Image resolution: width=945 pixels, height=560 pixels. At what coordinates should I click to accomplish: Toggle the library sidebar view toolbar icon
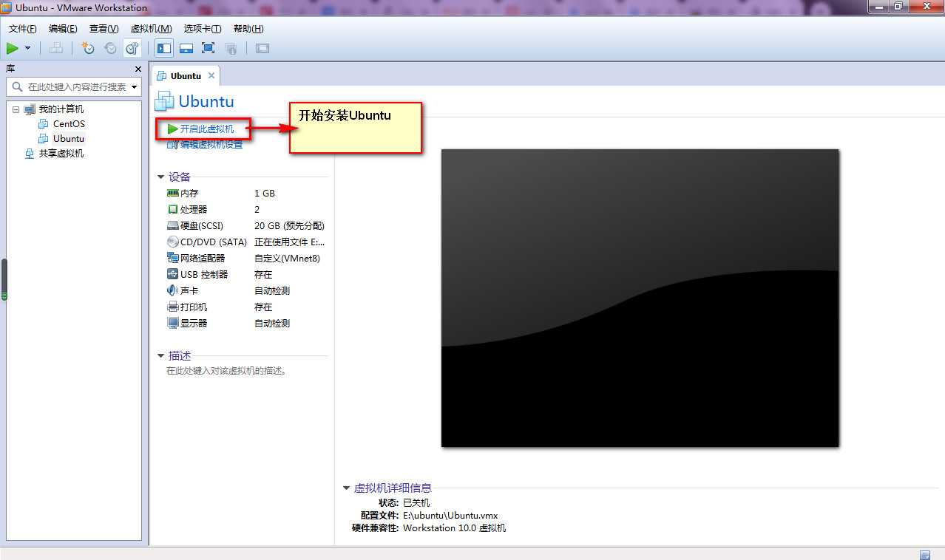164,48
